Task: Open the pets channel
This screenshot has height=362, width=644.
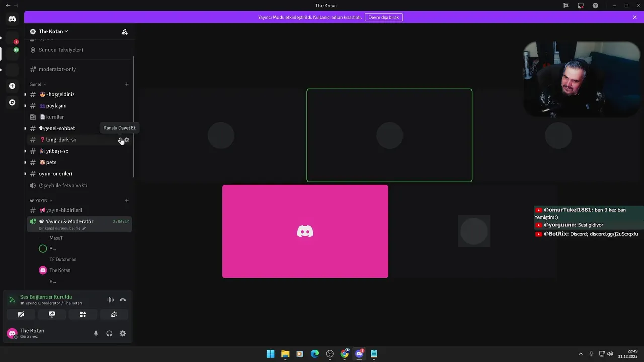Action: [x=79, y=162]
